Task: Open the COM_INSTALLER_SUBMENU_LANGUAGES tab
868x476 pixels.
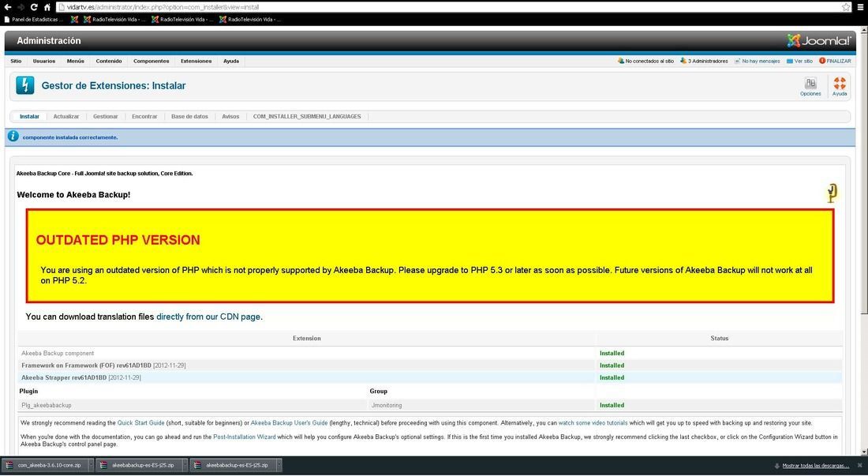Action: click(307, 116)
